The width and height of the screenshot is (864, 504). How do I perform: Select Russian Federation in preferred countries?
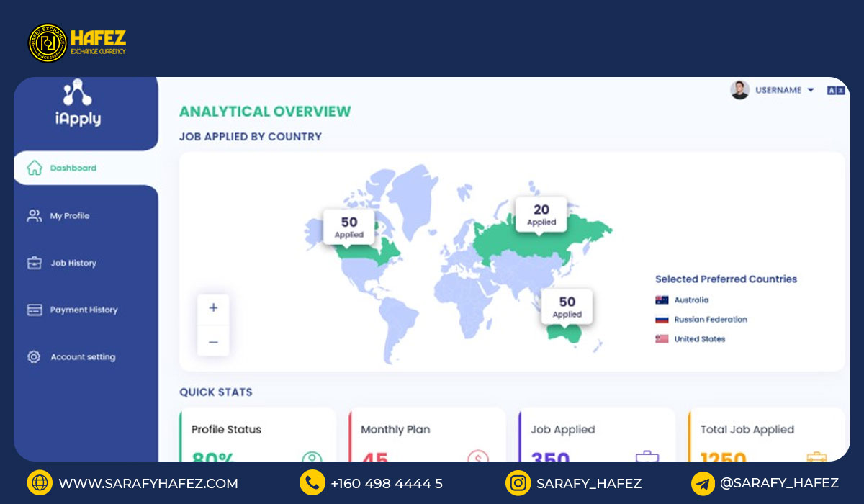coord(710,320)
